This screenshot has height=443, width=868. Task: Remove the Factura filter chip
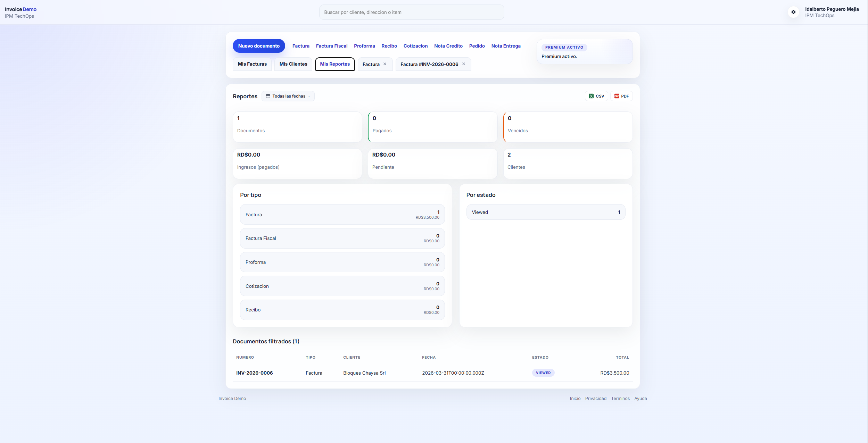tap(385, 64)
